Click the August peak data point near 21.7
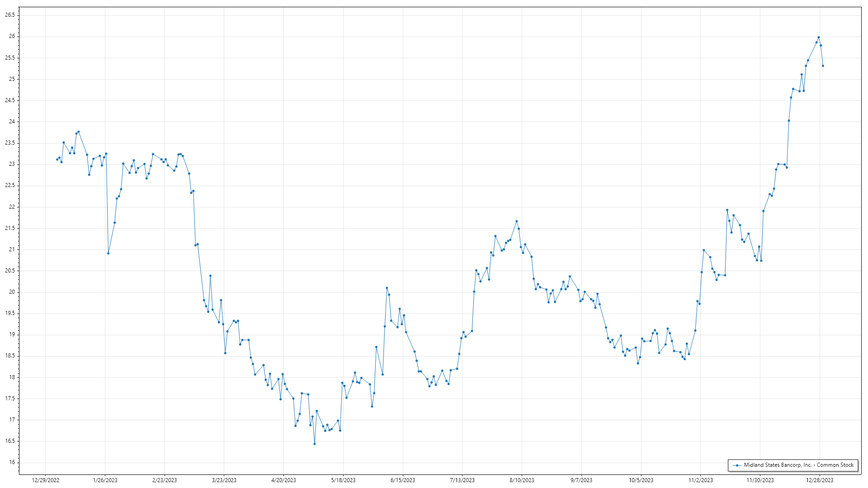Screen dimensions: 868x488 pos(517,221)
